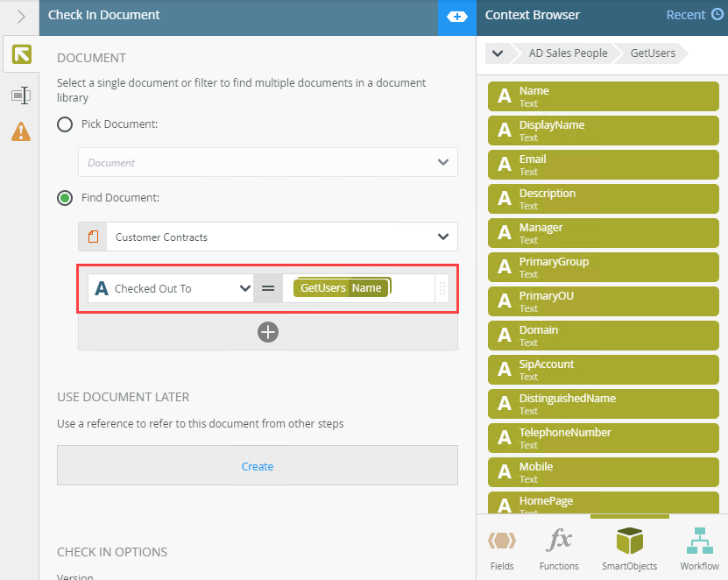Click the plus icon to add filter
The image size is (728, 580).
point(268,332)
